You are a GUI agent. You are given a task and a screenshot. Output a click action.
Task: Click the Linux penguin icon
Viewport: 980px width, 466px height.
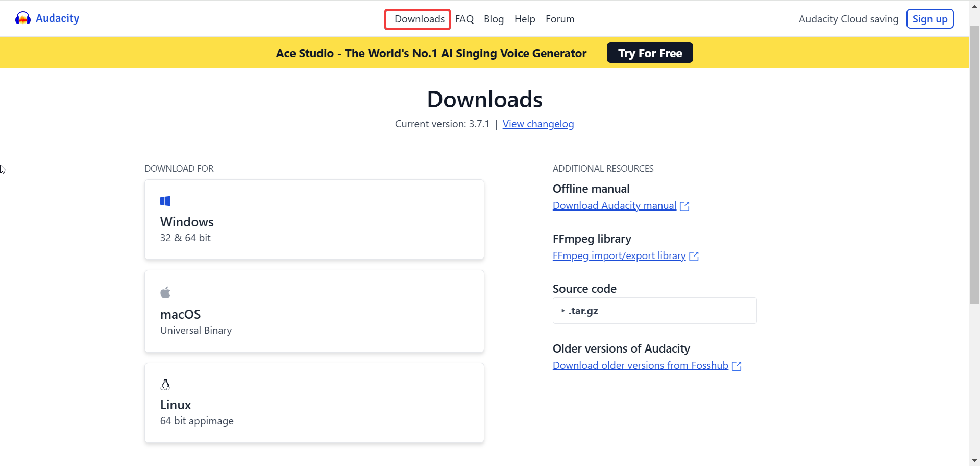[x=165, y=384]
